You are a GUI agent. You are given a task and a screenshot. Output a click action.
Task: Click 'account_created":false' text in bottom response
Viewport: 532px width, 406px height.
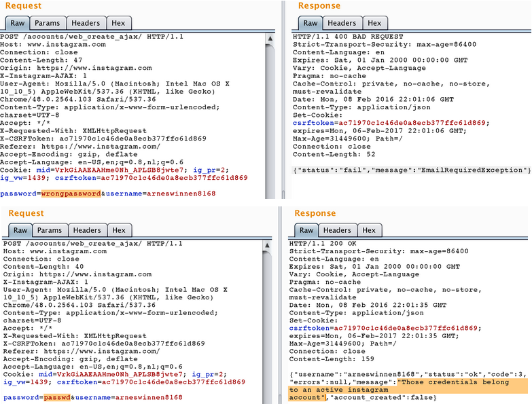point(382,398)
